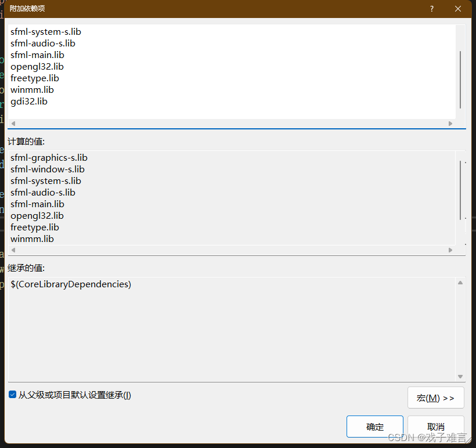476x448 pixels.
Task: Place cursor on winmm.lib in top edit box
Action: point(32,90)
